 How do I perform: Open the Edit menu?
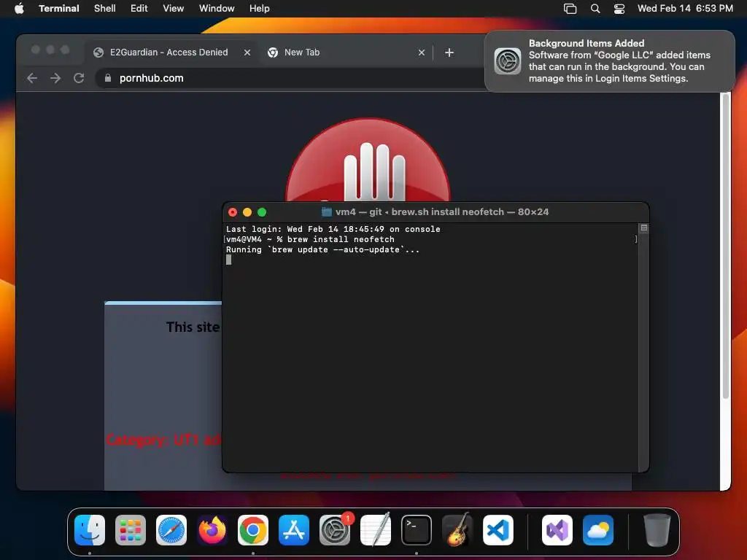pyautogui.click(x=139, y=9)
